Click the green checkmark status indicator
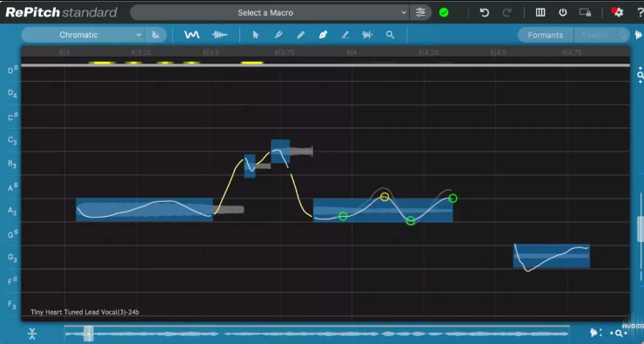 (x=444, y=13)
